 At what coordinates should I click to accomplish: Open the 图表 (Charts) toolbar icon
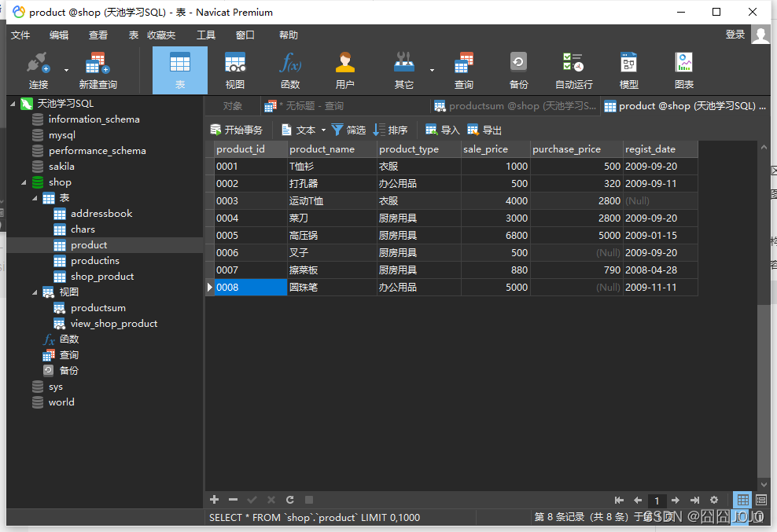coord(684,71)
